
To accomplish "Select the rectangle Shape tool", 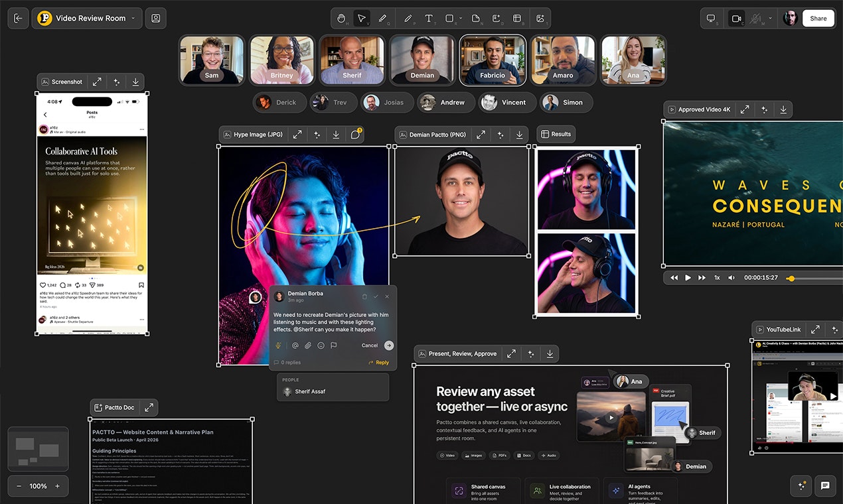I will point(449,18).
